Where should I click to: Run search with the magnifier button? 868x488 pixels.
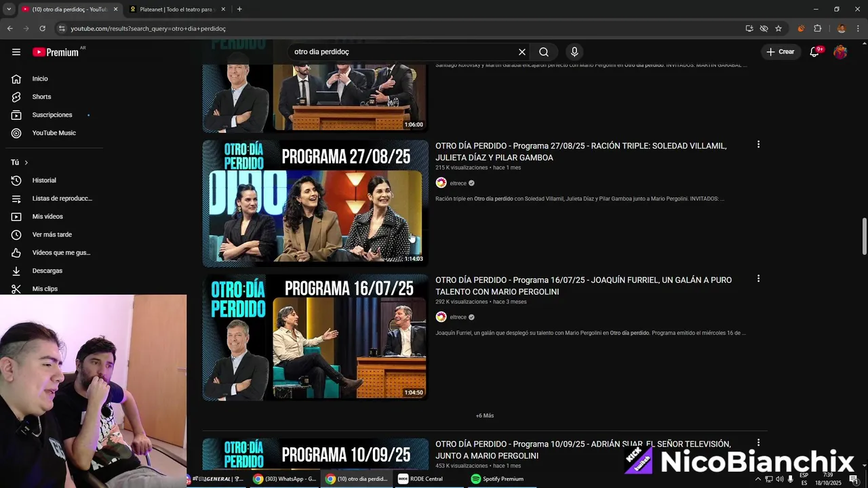544,52
